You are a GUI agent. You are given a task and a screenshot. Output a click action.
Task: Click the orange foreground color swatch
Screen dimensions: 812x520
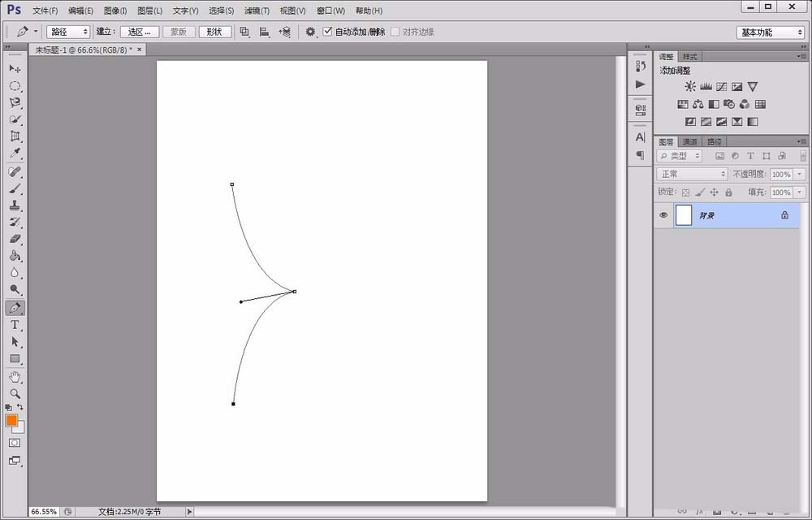coord(11,420)
